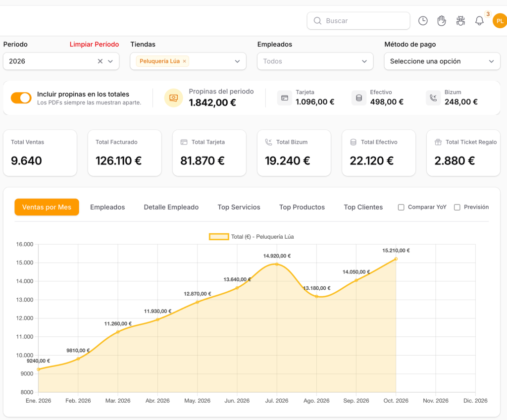This screenshot has height=420, width=507.
Task: Open the Top Servicios tab
Action: (x=239, y=207)
